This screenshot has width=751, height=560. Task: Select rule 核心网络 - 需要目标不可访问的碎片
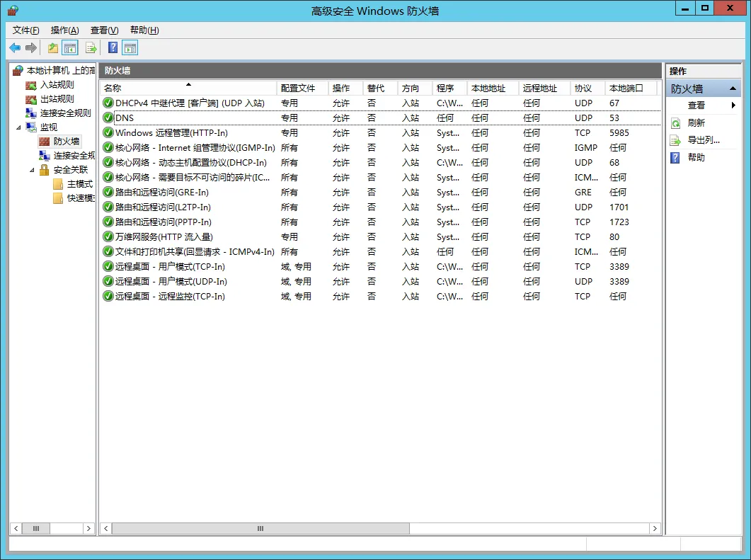coord(382,177)
